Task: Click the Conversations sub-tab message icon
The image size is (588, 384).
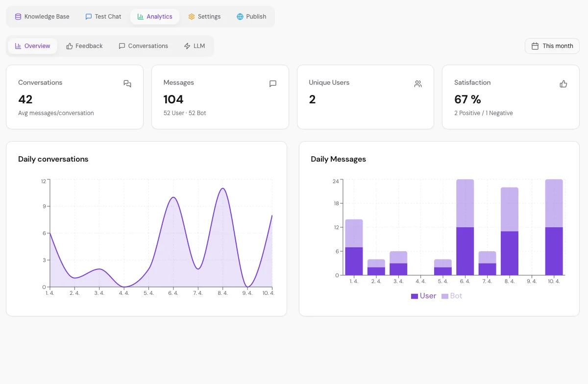Action: pos(122,46)
